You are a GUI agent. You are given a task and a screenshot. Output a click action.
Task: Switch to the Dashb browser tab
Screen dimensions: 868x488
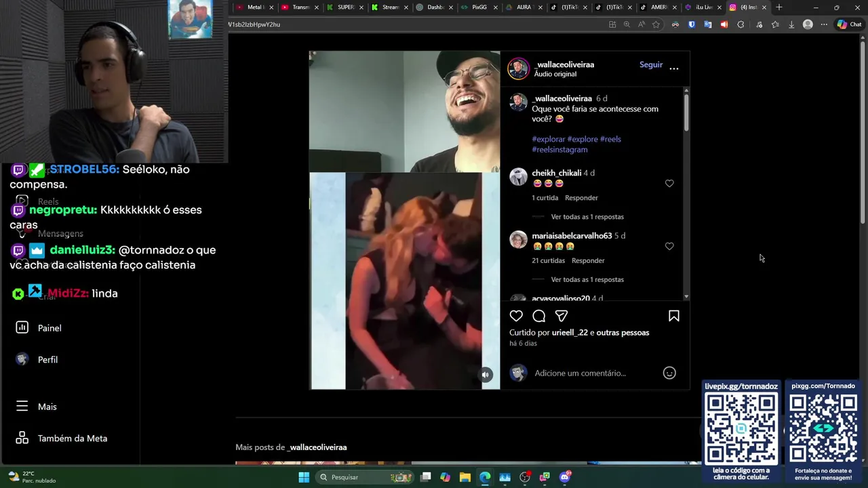point(435,7)
